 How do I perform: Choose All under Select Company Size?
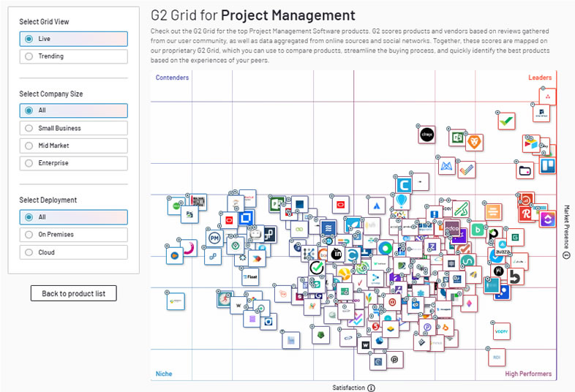[x=73, y=110]
